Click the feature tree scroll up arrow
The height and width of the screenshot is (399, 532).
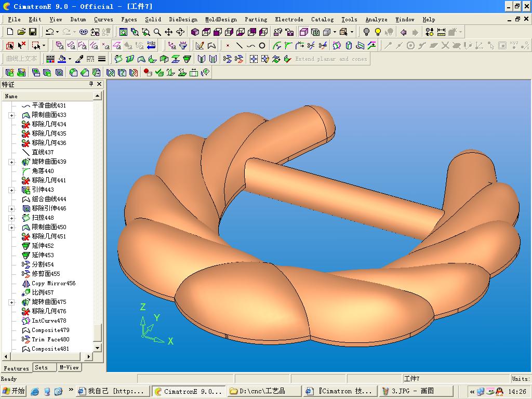pos(97,96)
